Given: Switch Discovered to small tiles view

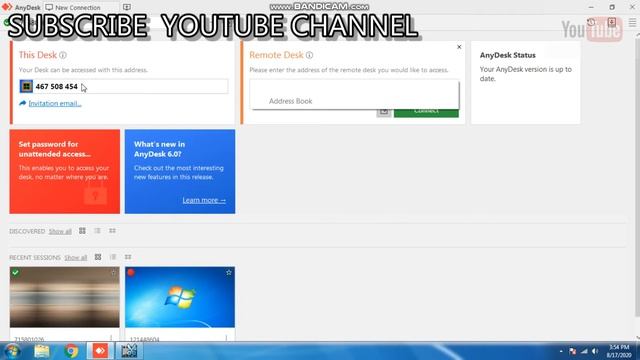Looking at the screenshot, I should click(112, 231).
